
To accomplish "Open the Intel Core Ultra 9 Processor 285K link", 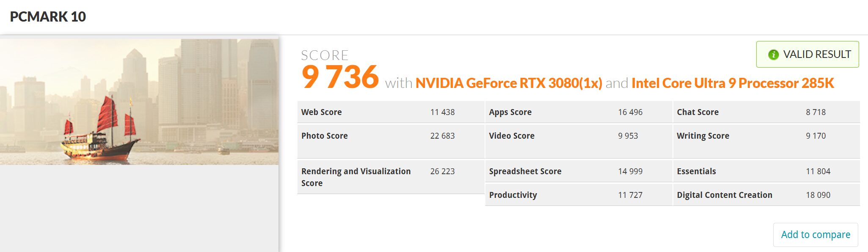I will pos(733,83).
